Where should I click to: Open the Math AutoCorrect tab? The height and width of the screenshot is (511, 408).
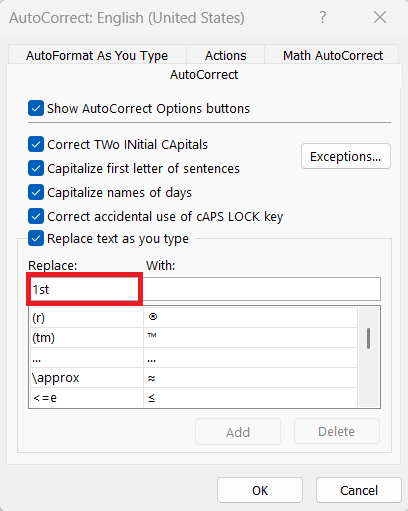(x=333, y=55)
